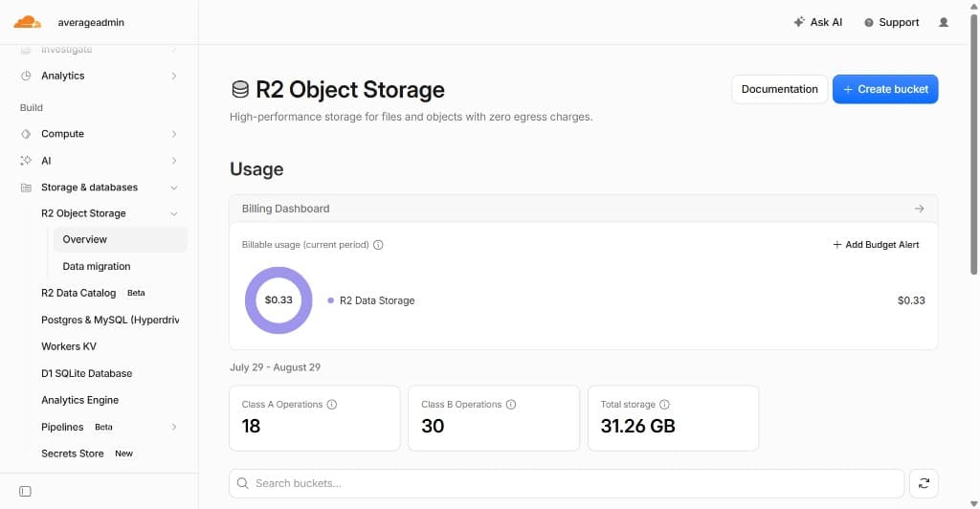Open the user profile icon

(x=944, y=22)
